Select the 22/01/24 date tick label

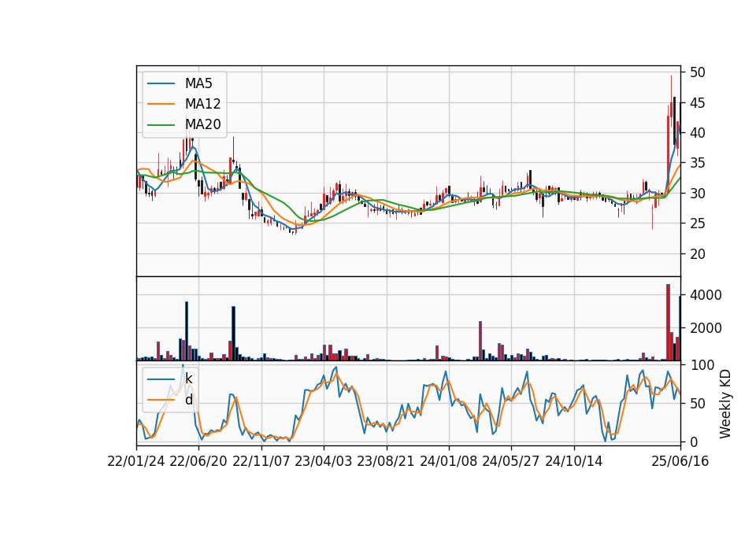(x=136, y=461)
